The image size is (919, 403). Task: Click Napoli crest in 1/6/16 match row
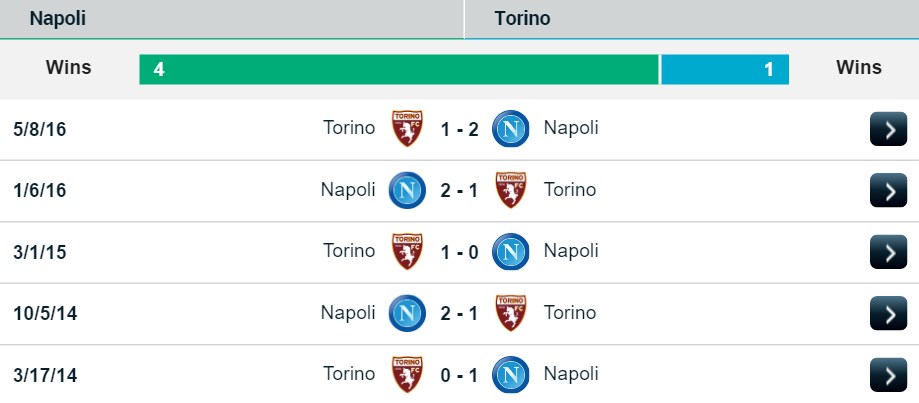click(407, 190)
